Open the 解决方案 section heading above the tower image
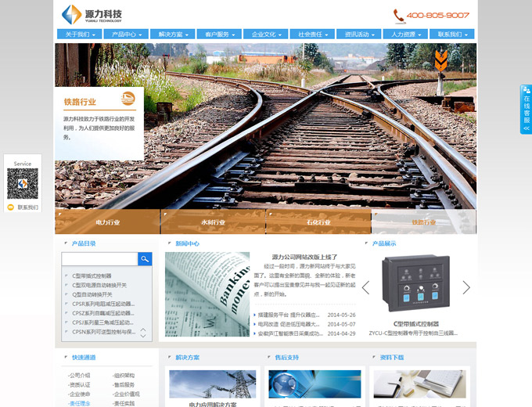 pos(187,358)
